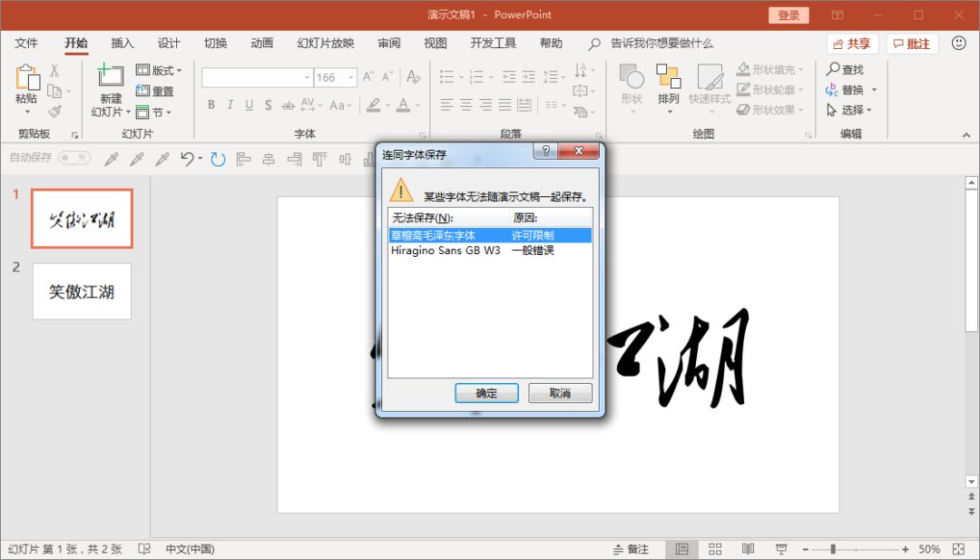The width and height of the screenshot is (980, 560).
Task: Open the font size dropdown
Action: click(351, 77)
